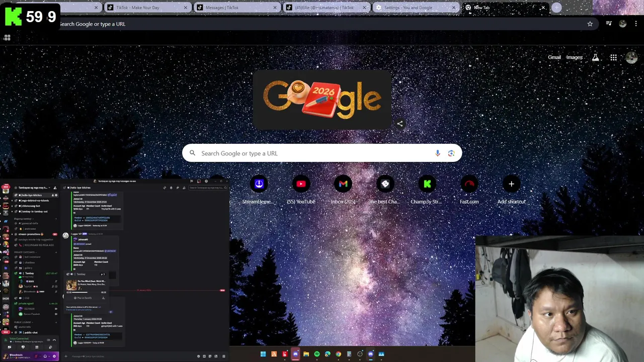This screenshot has height=362, width=644.
Task: Open Discord hello-bye-bitches channel
Action: pos(36,195)
